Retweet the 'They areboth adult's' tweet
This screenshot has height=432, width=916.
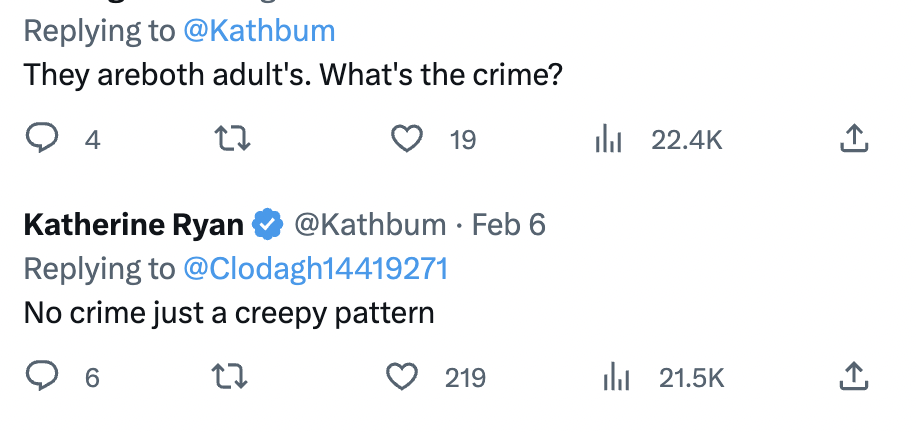[x=233, y=139]
